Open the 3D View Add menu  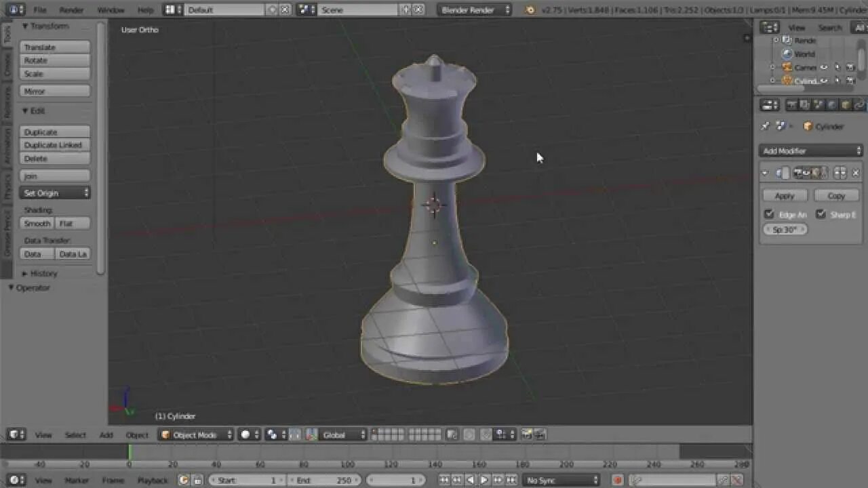106,434
